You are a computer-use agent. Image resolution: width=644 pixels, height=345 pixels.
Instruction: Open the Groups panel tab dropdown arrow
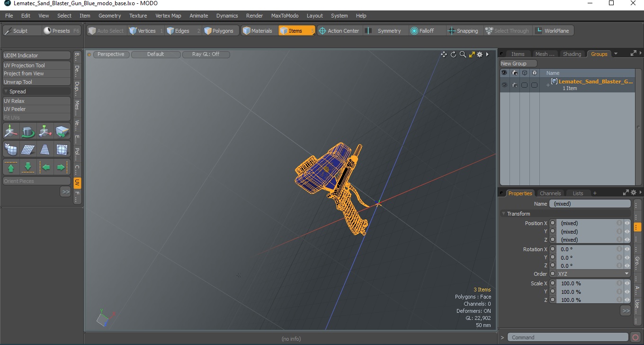(616, 54)
